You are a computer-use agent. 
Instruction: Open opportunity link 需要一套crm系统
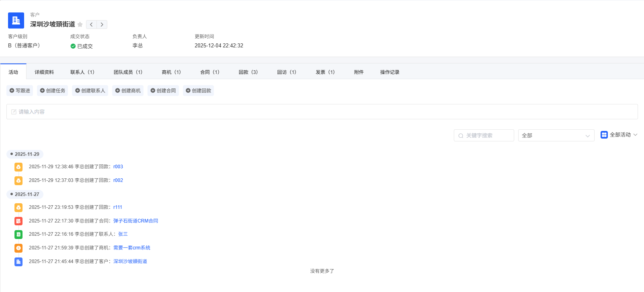132,248
